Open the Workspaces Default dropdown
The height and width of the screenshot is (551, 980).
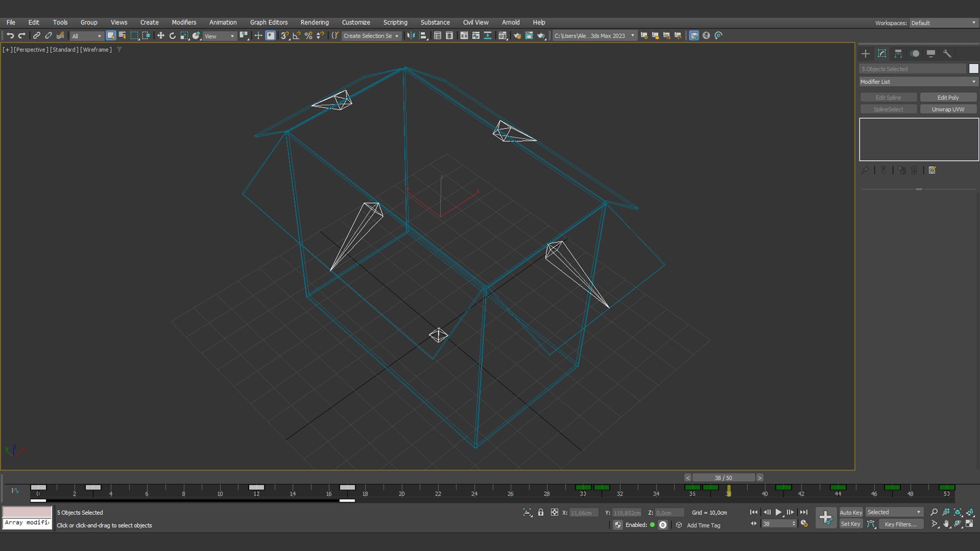tap(943, 23)
